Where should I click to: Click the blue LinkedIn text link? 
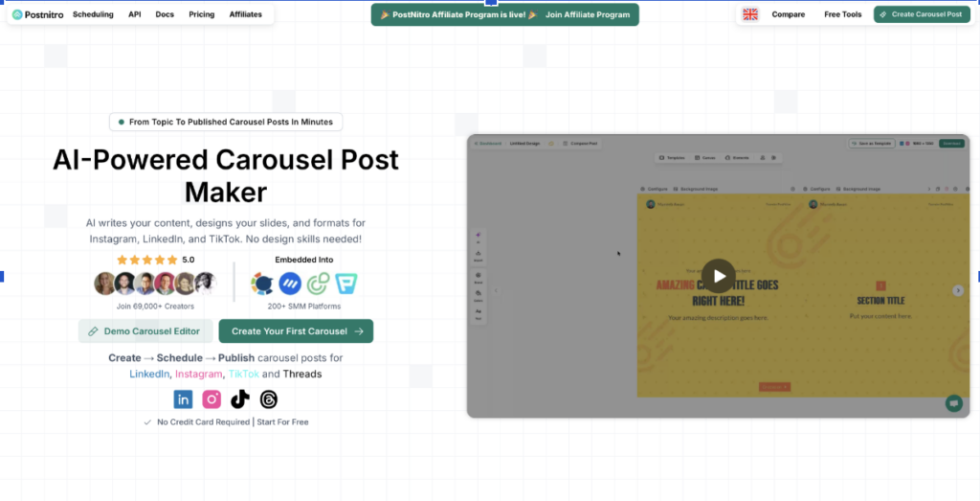pyautogui.click(x=149, y=374)
